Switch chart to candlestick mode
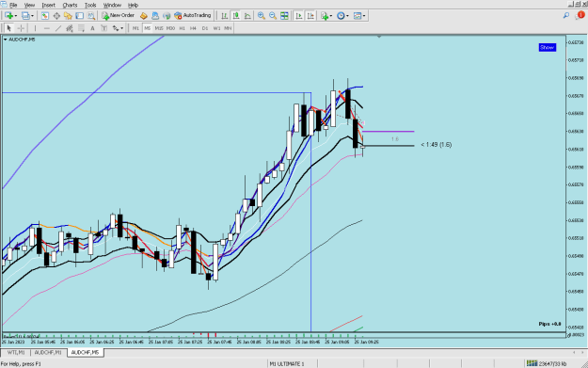The width and height of the screenshot is (588, 368). (x=236, y=16)
